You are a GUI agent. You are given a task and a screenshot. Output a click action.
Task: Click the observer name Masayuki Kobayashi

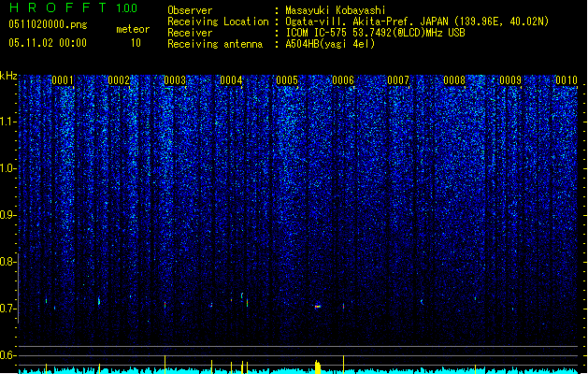coord(336,10)
